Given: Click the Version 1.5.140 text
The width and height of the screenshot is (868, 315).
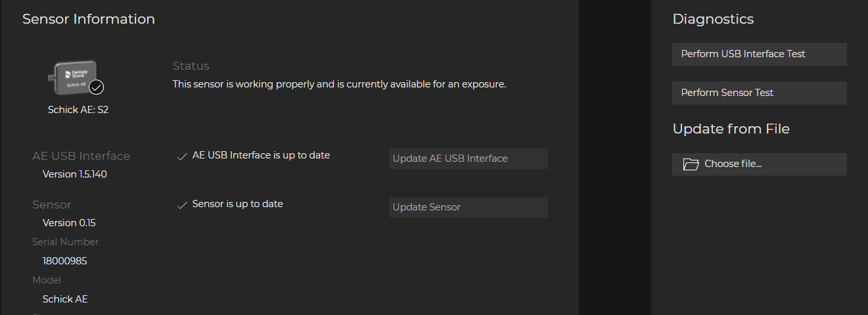Looking at the screenshot, I should click(x=75, y=174).
